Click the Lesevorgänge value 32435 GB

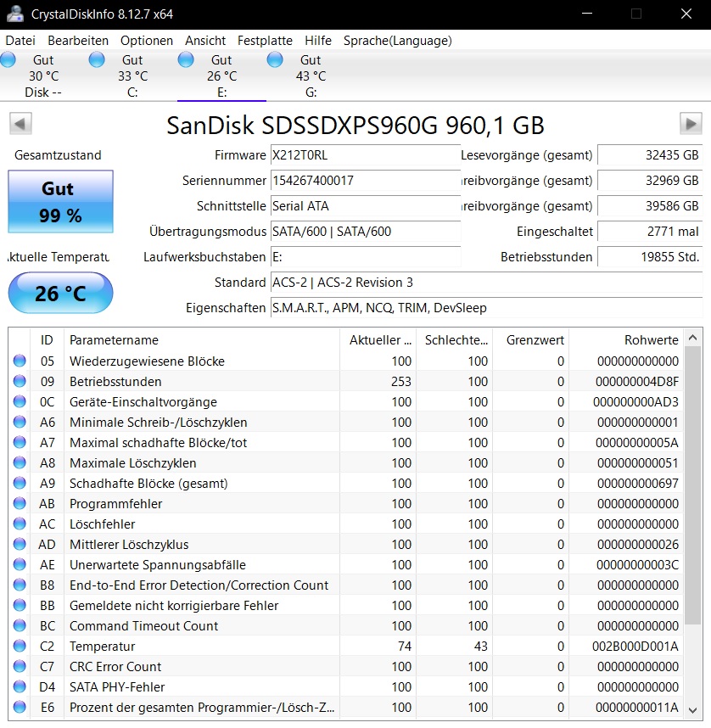(x=650, y=155)
